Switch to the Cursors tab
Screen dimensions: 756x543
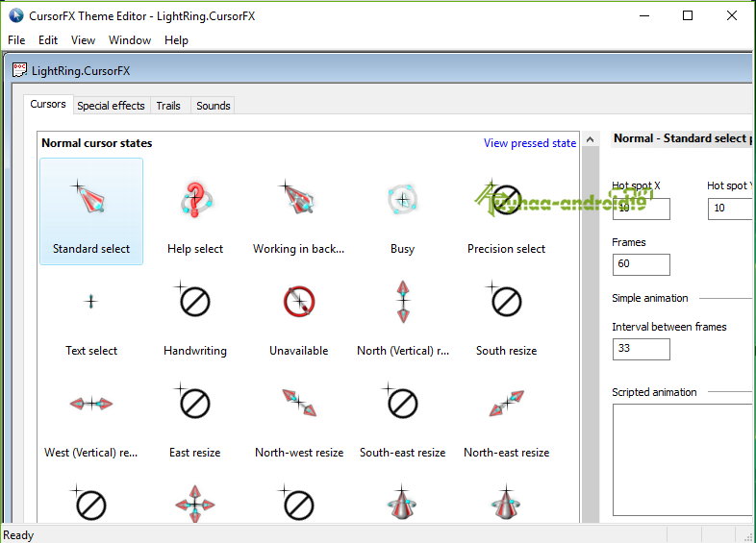(48, 104)
